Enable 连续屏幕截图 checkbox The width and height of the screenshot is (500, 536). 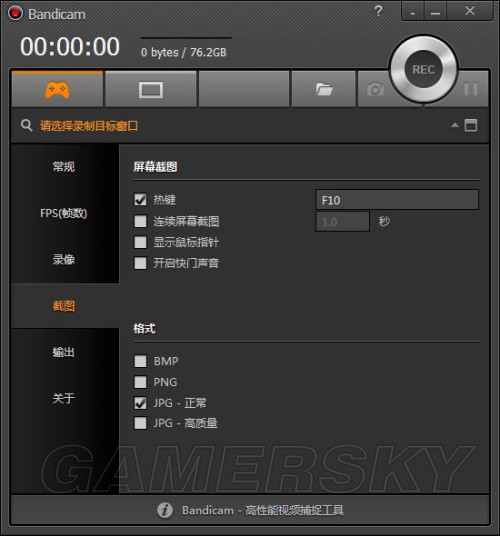click(140, 221)
